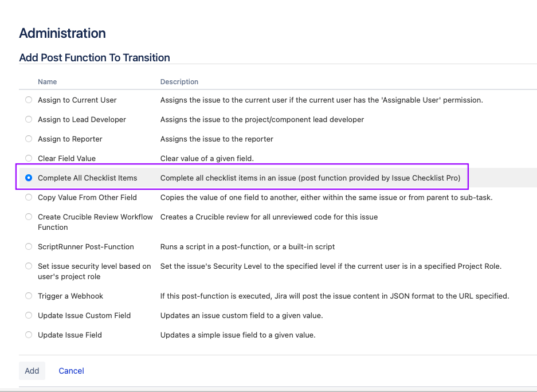
Task: Select Set issue security level radio button
Action: point(29,266)
